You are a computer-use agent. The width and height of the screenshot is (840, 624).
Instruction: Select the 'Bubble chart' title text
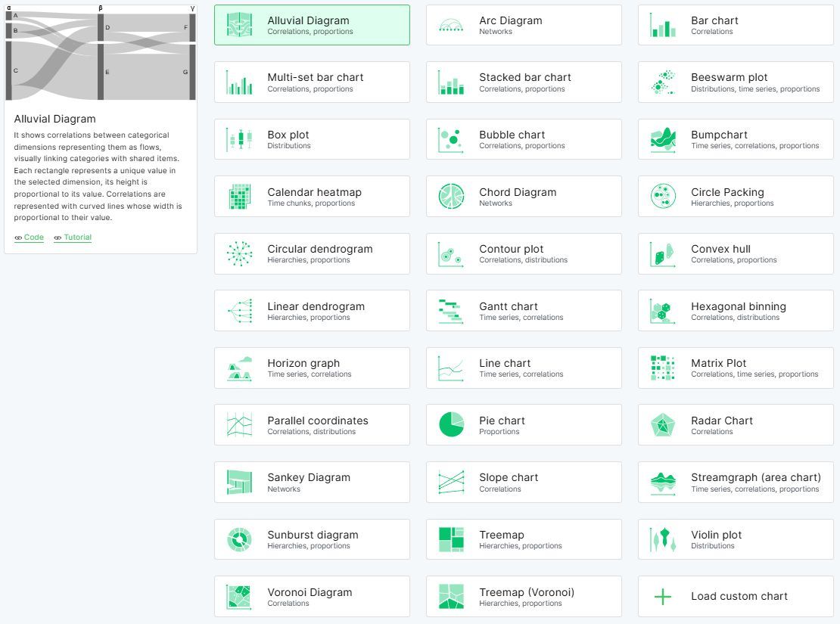click(x=512, y=135)
